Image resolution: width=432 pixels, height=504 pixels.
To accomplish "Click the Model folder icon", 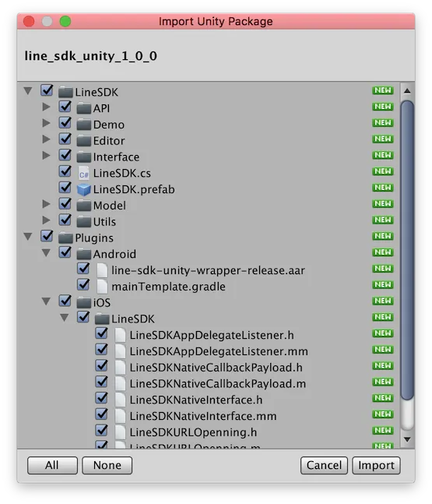I will pyautogui.click(x=84, y=205).
